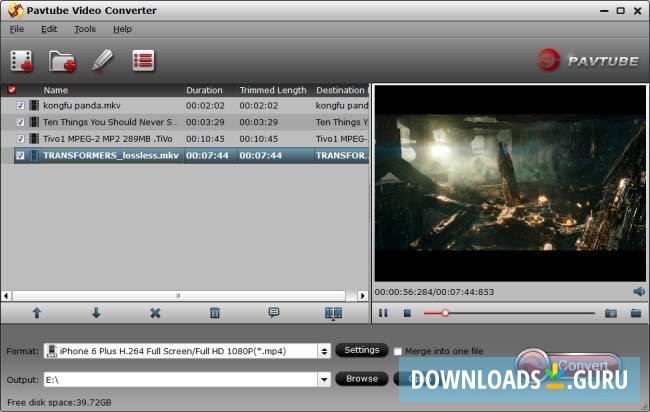Click trimmed length value 00:03:29

pyautogui.click(x=259, y=122)
